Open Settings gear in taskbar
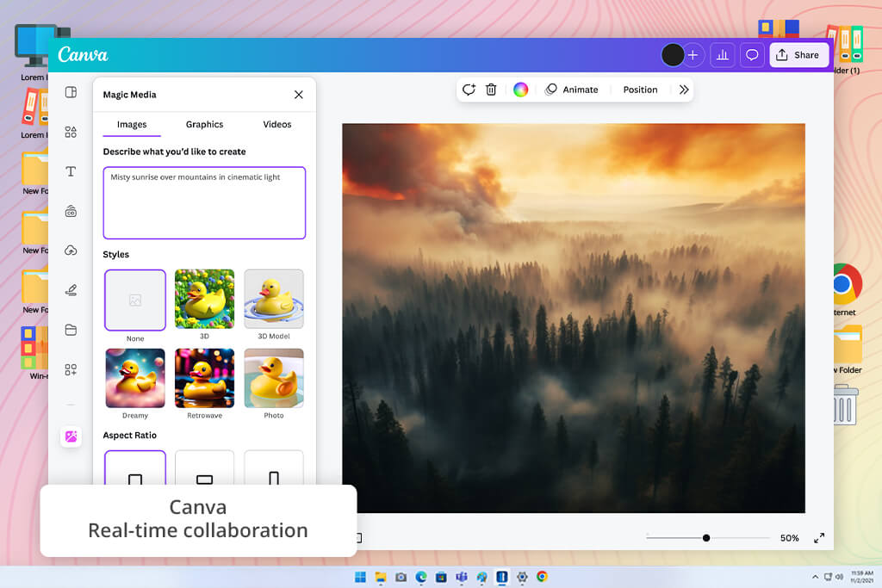The image size is (882, 588). tap(522, 577)
